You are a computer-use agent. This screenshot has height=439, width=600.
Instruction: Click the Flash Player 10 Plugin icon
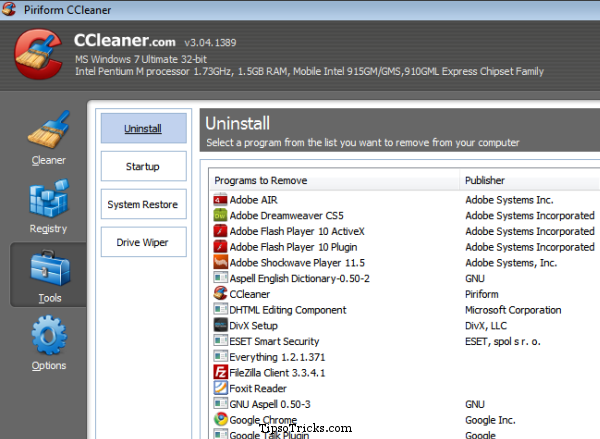tap(220, 247)
